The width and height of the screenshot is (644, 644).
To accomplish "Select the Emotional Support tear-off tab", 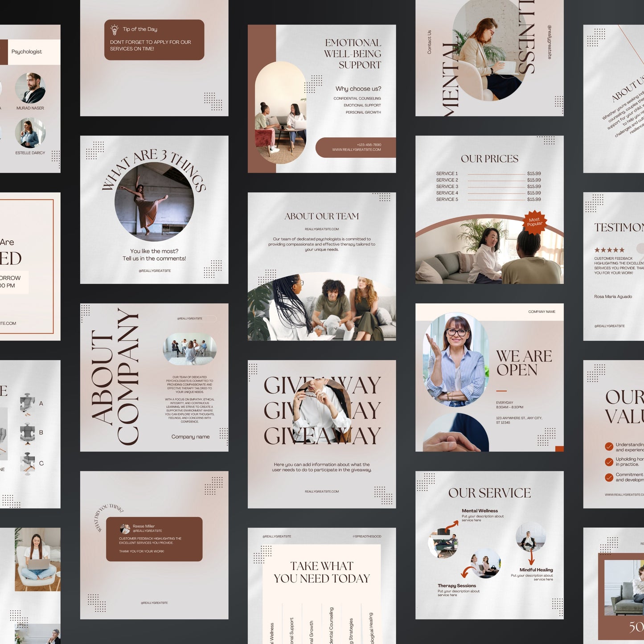I will pos(292,628).
